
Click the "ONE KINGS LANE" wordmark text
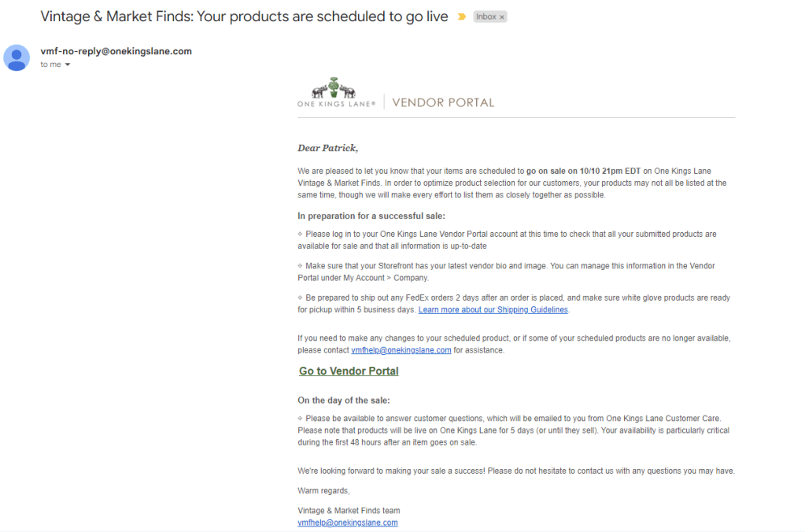pyautogui.click(x=336, y=104)
